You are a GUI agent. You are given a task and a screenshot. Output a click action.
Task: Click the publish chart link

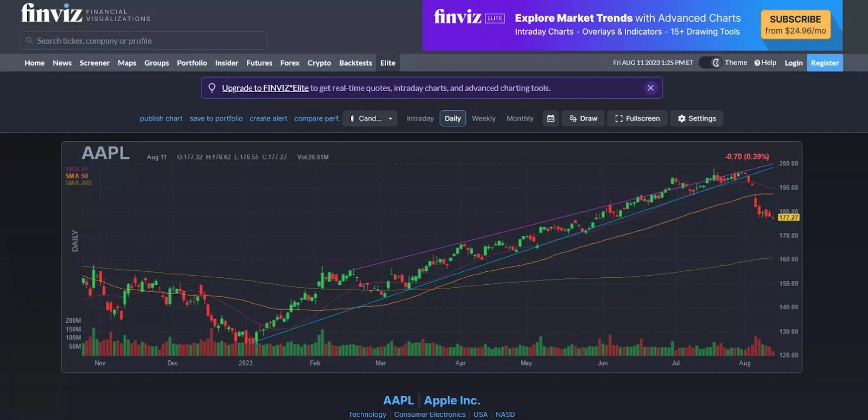[x=161, y=118]
